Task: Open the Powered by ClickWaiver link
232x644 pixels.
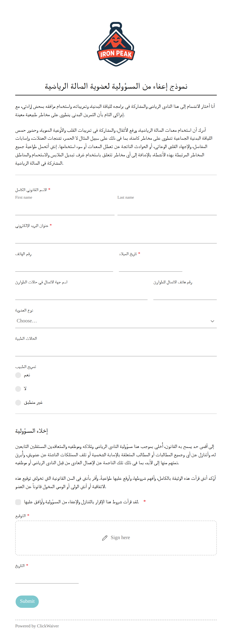Action: [37, 626]
